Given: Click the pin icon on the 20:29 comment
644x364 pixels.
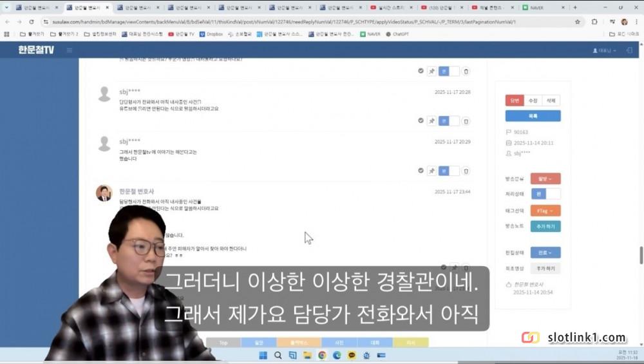Looking at the screenshot, I should [x=431, y=171].
